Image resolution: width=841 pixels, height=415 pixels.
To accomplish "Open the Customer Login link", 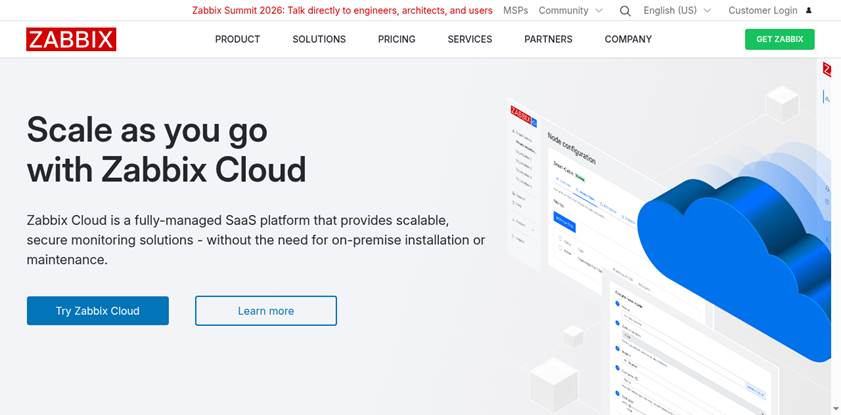I will [x=763, y=10].
